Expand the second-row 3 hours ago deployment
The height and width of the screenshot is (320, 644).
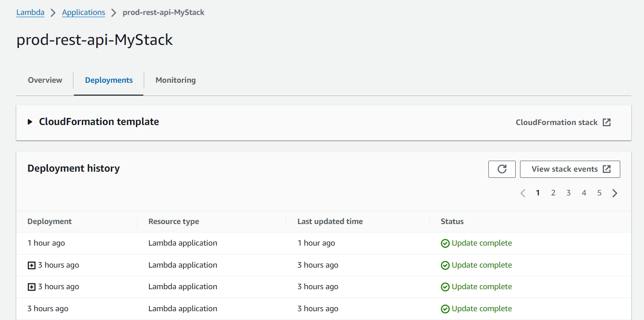tap(32, 265)
